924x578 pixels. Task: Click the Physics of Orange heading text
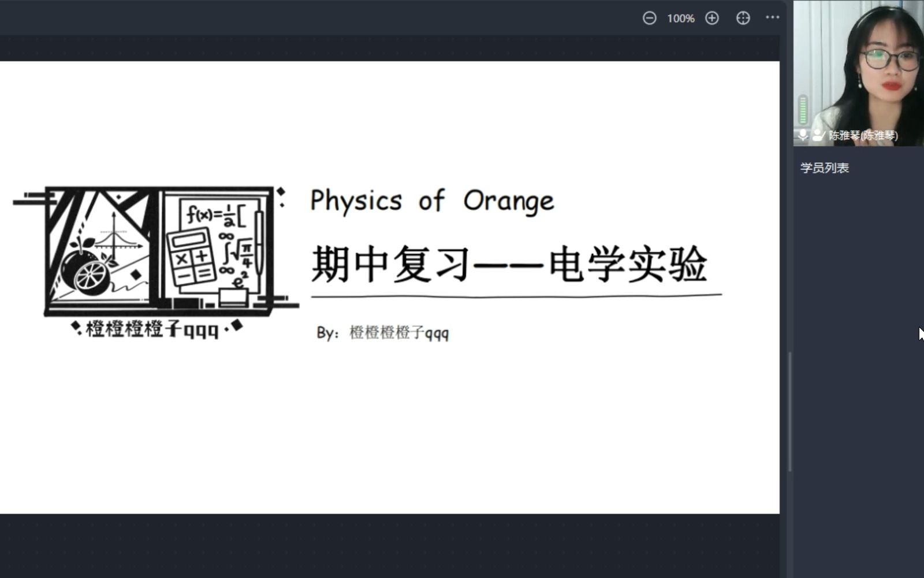tap(432, 201)
